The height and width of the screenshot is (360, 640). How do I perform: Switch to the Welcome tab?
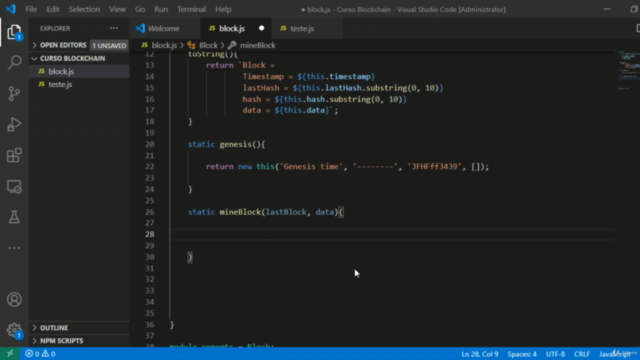click(x=164, y=28)
